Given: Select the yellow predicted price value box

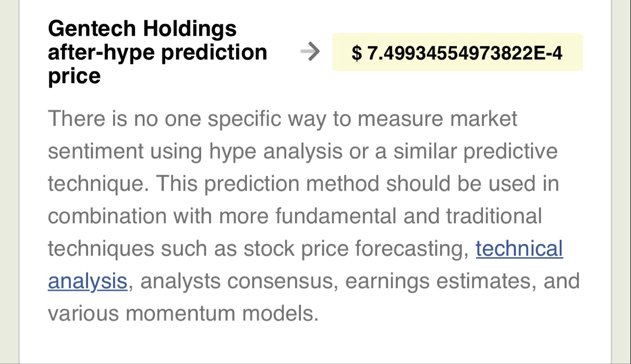Looking at the screenshot, I should pos(457,53).
